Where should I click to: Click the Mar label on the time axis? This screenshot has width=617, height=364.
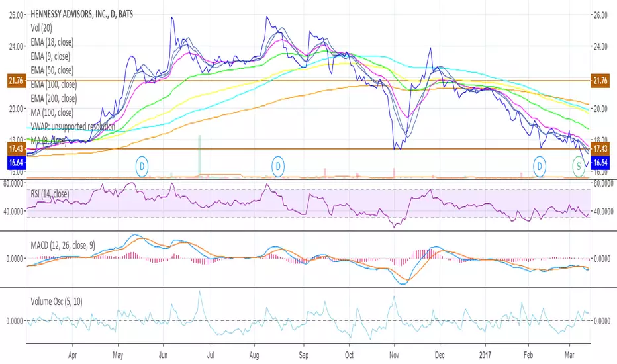tap(569, 355)
